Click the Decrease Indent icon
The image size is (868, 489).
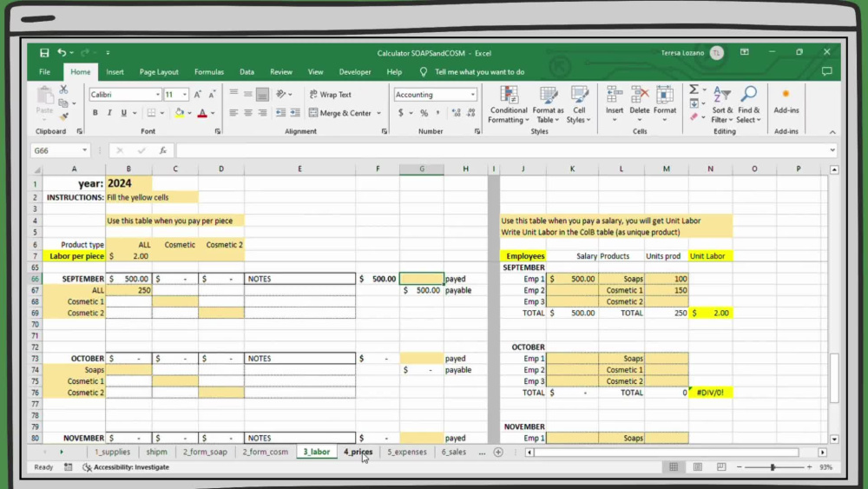click(x=280, y=113)
